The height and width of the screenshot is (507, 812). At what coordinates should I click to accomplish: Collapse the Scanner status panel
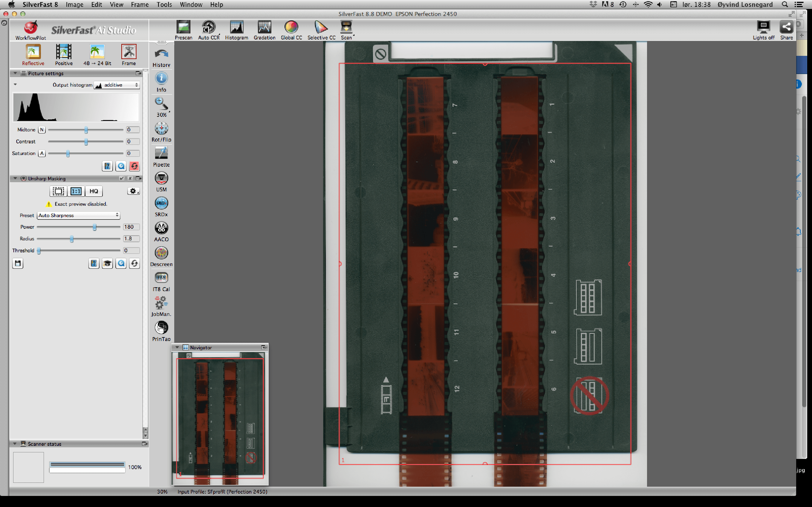pos(15,444)
